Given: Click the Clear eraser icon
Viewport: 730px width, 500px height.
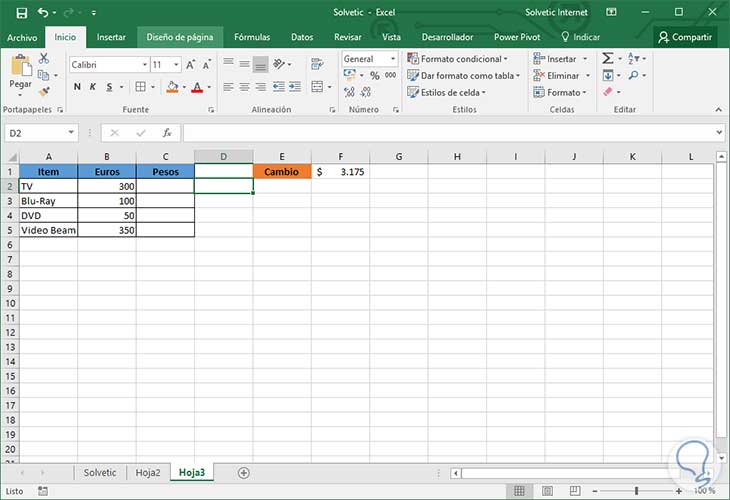Looking at the screenshot, I should [x=608, y=92].
